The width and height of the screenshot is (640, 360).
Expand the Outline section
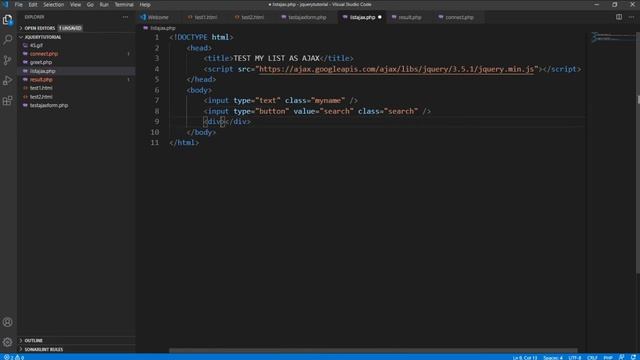33,340
